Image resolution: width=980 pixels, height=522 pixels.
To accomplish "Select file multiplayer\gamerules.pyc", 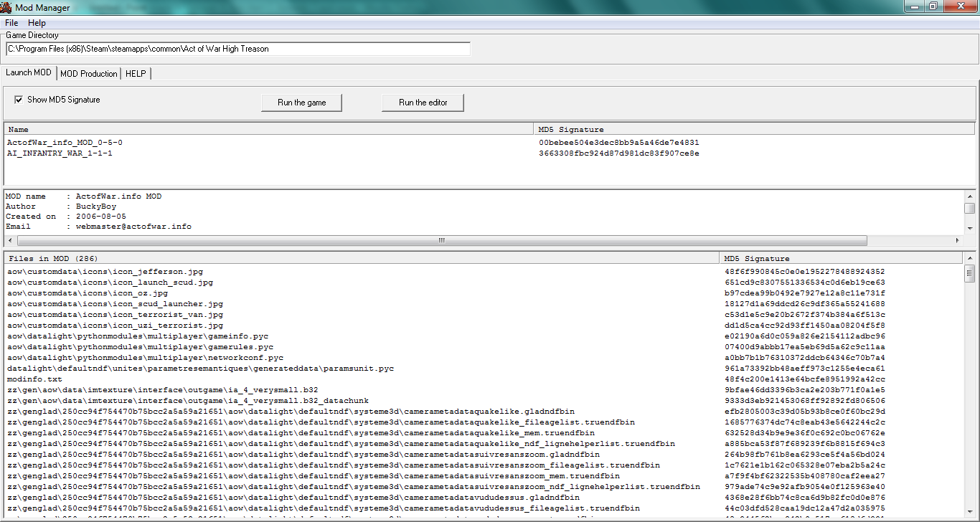I will [x=140, y=347].
